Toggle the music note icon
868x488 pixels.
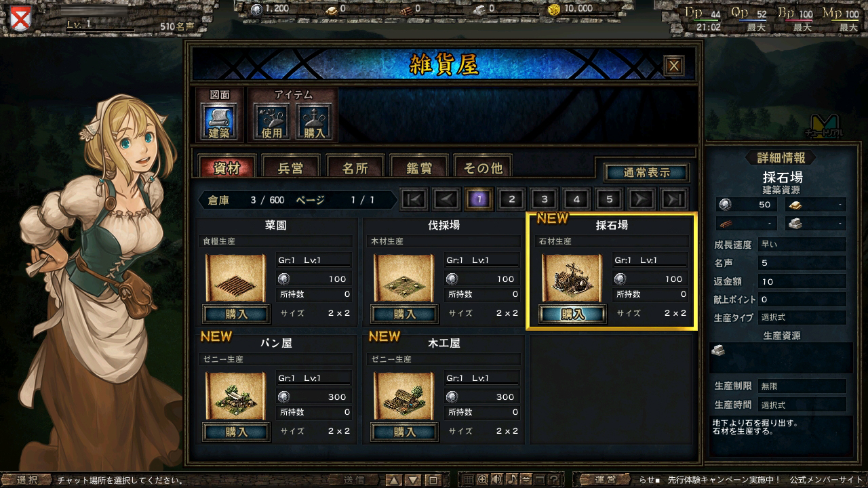pyautogui.click(x=512, y=480)
